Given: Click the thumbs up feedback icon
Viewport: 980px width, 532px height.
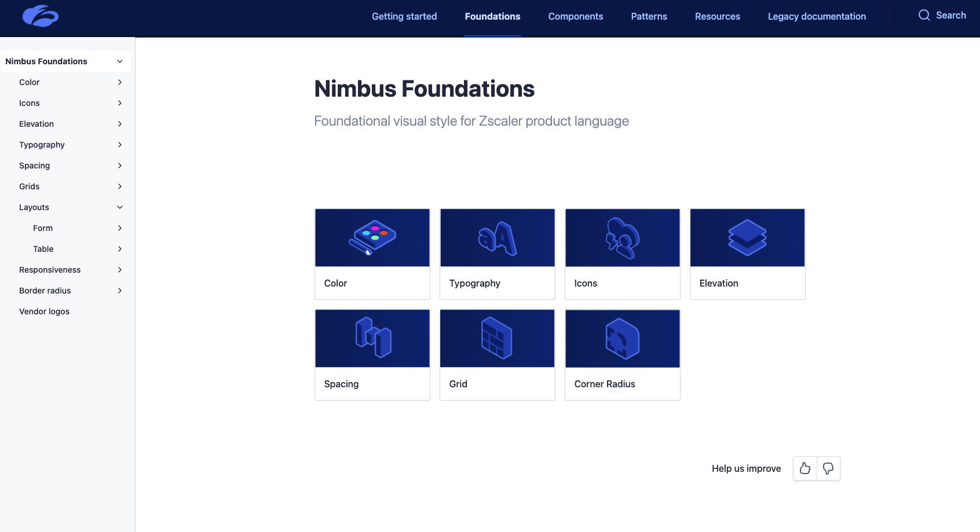Looking at the screenshot, I should pos(805,468).
